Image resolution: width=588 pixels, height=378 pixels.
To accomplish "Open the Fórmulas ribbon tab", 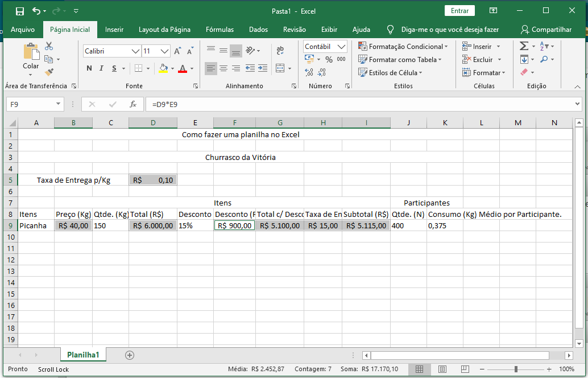I will (220, 30).
